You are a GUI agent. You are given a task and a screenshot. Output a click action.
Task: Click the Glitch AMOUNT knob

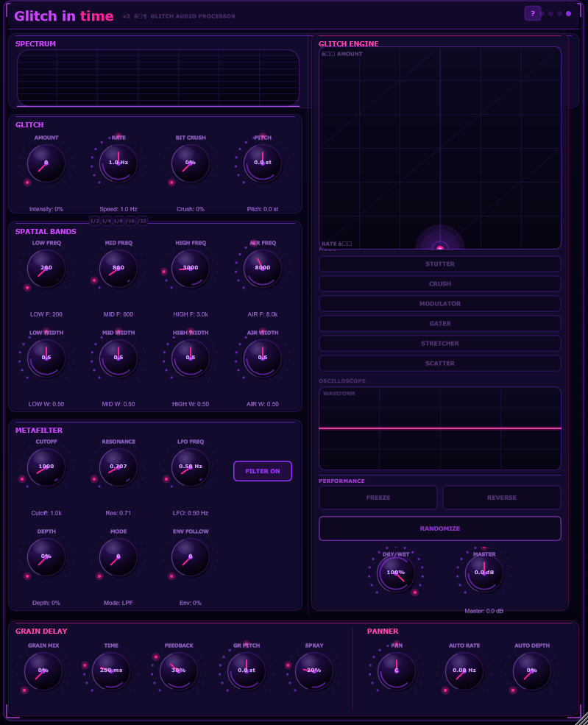click(46, 163)
